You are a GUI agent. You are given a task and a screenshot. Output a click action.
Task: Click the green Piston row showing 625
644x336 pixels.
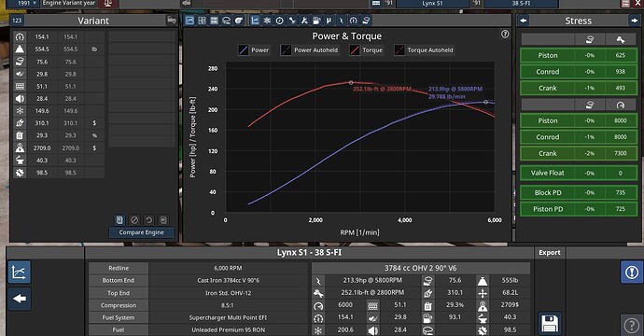point(579,55)
